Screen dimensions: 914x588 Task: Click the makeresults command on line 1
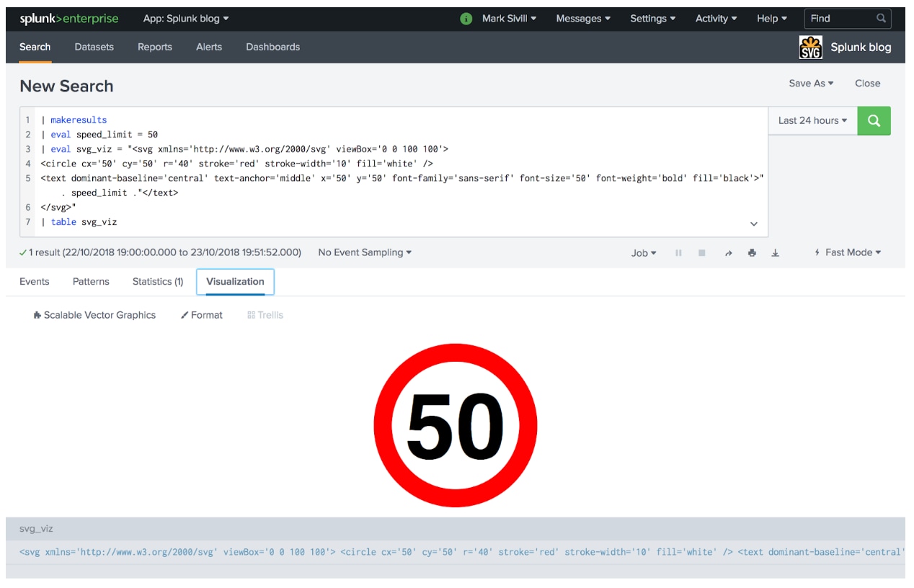pos(79,120)
